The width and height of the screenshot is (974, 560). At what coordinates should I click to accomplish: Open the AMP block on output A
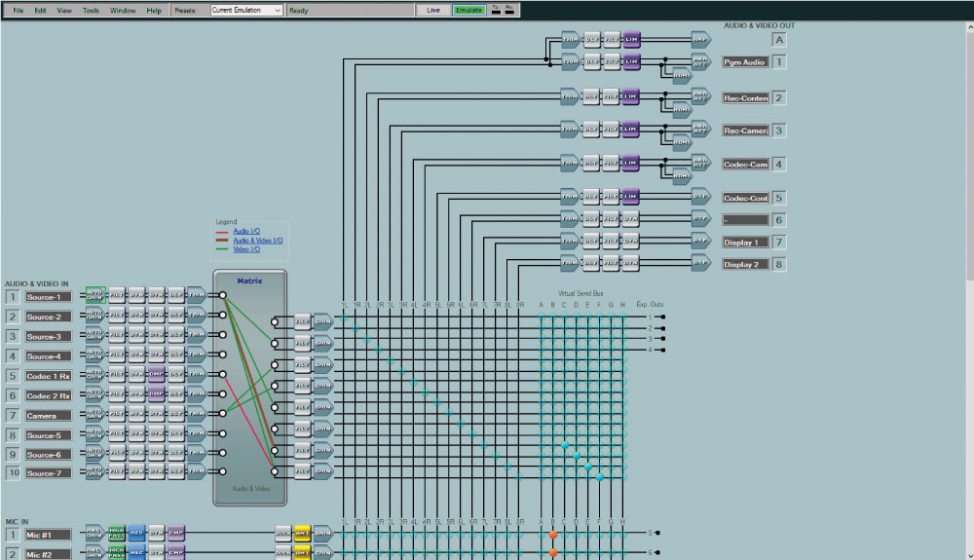[x=700, y=39]
